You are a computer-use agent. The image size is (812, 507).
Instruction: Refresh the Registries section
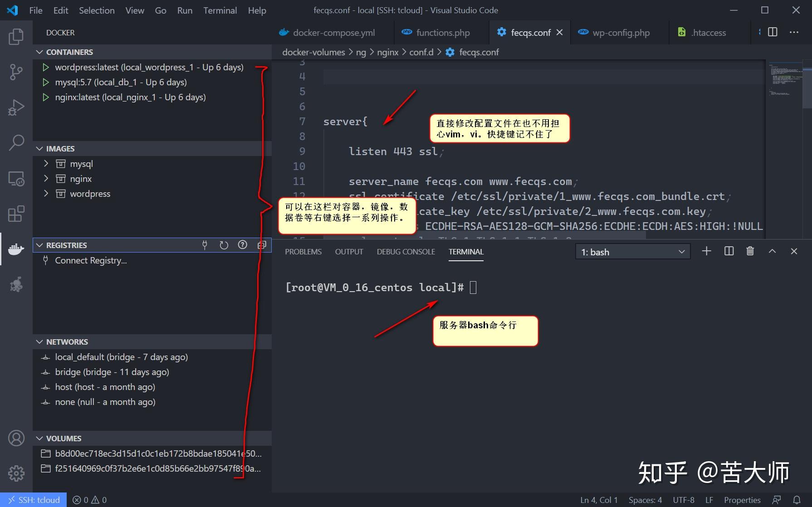224,245
